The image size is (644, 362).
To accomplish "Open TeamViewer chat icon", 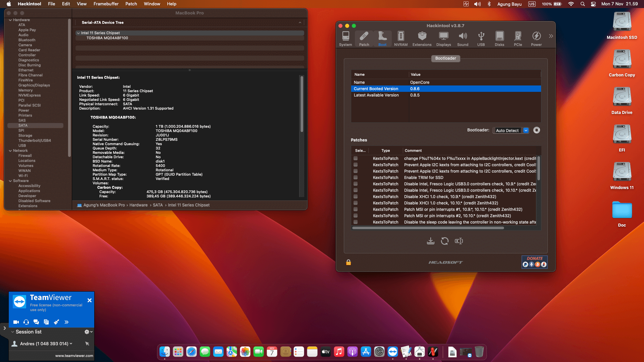I will 36,322.
